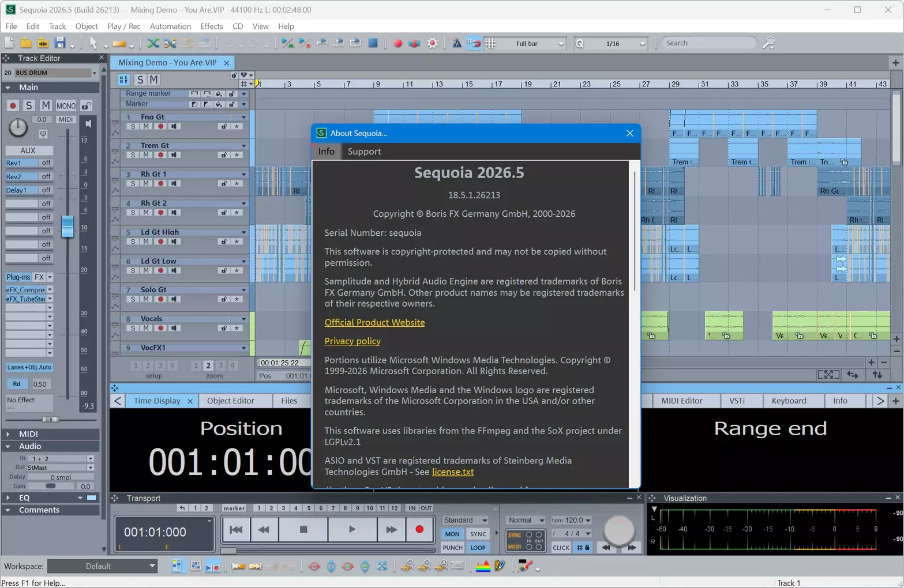904x588 pixels.
Task: Click the blue stop-square toolbar icon
Action: [x=373, y=43]
